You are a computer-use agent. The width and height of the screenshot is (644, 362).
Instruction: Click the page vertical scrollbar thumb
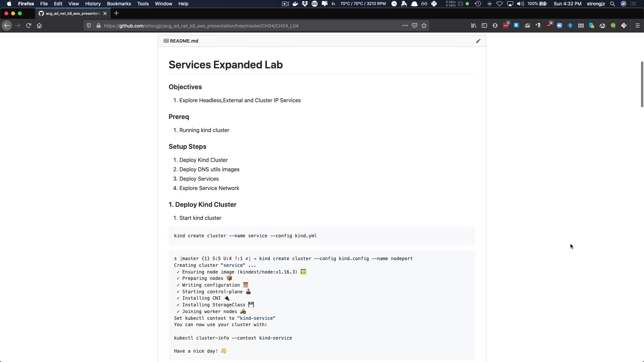[x=642, y=84]
